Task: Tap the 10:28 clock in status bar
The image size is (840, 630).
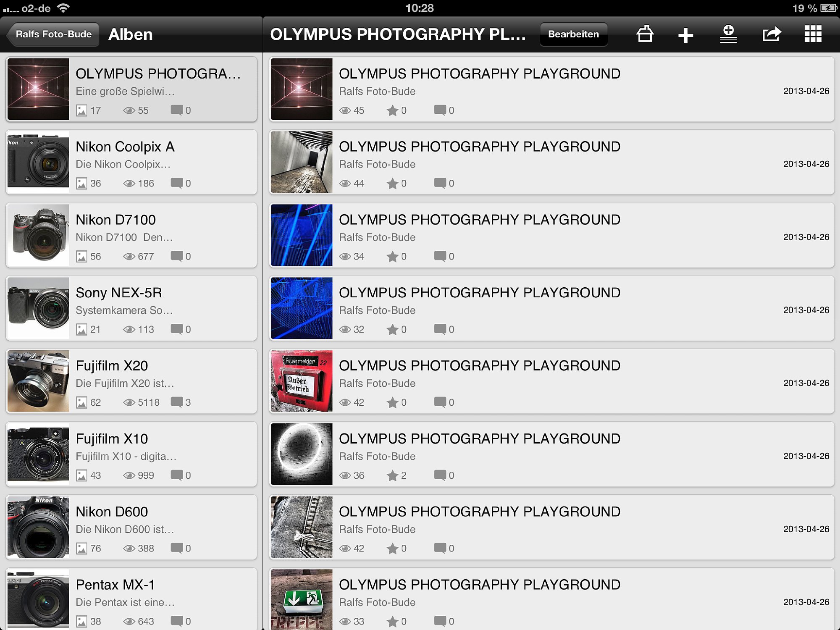Action: [x=420, y=8]
